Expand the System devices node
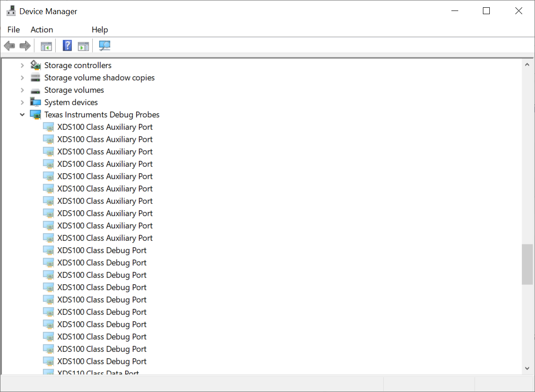 pos(22,102)
